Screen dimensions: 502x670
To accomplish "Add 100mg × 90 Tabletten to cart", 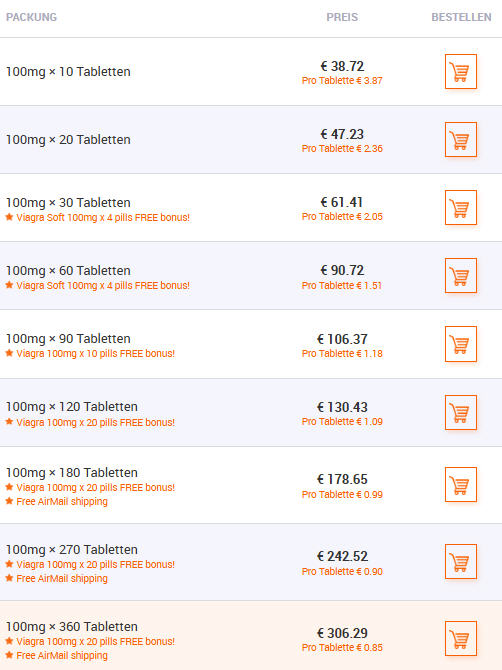I will [461, 344].
